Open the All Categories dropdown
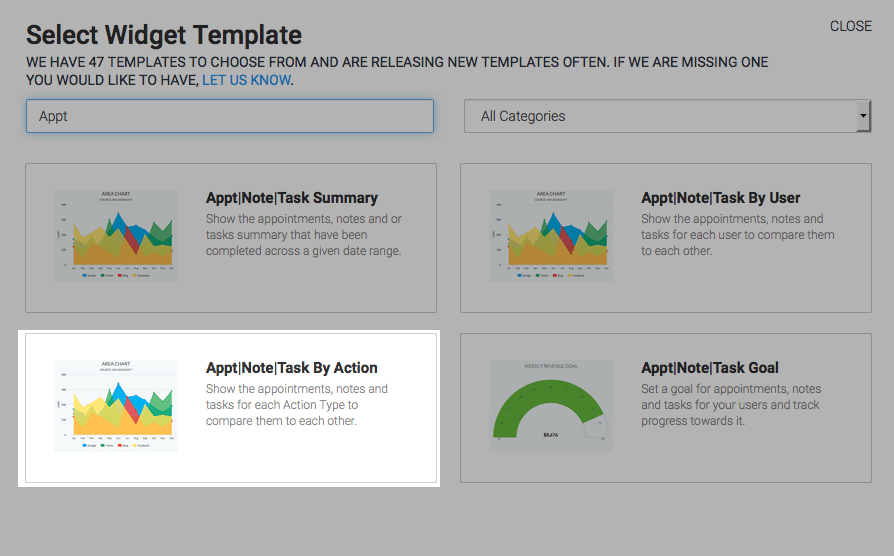The width and height of the screenshot is (894, 556). [667, 116]
